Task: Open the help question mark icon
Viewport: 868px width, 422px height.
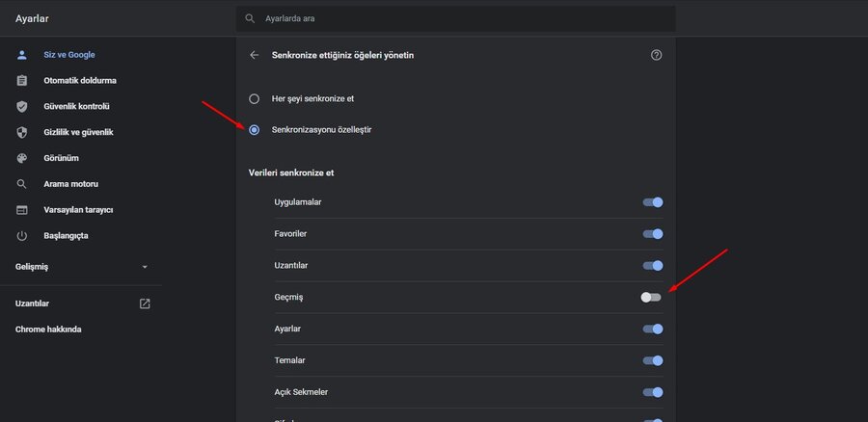Action: coord(657,55)
